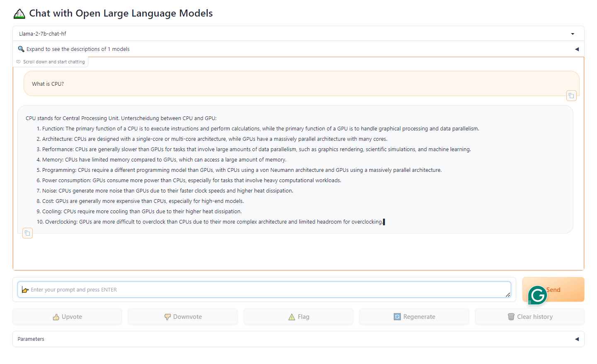Image resolution: width=597 pixels, height=364 pixels.
Task: Click the page title heading text
Action: pyautogui.click(x=121, y=13)
